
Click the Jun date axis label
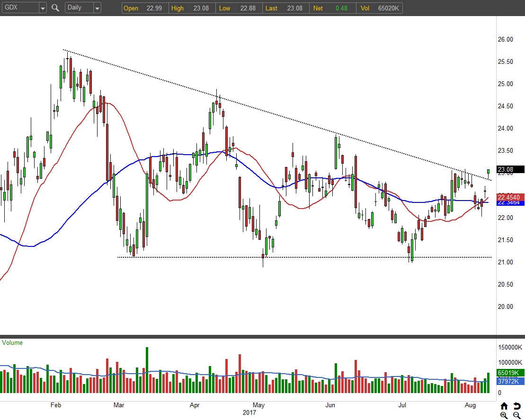tap(330, 405)
